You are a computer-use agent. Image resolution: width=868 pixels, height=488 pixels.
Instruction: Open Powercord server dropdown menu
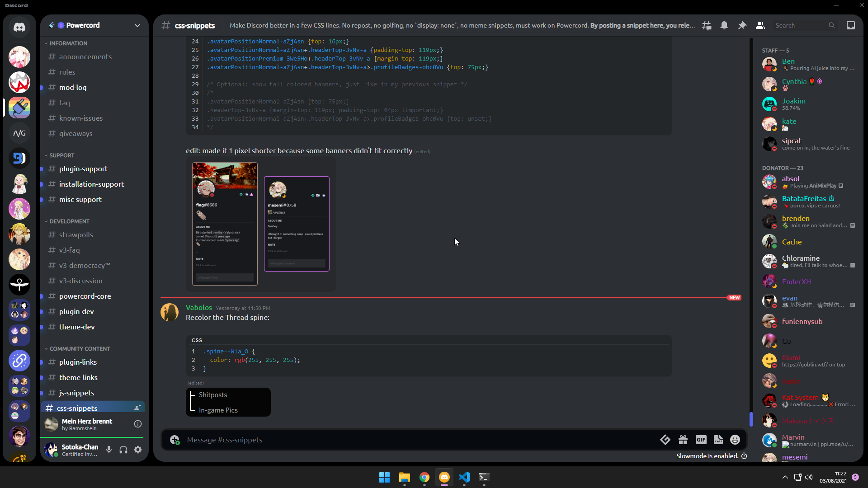[137, 25]
